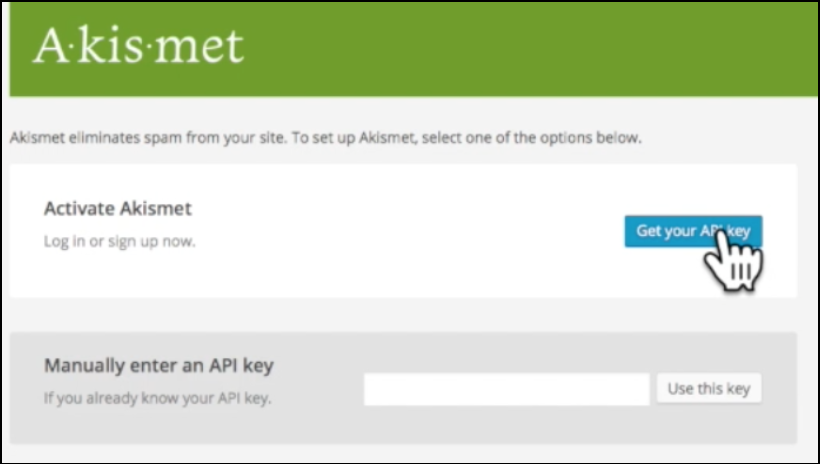The image size is (820, 464).
Task: Click the word 'Get' on the blue button
Action: pos(648,231)
